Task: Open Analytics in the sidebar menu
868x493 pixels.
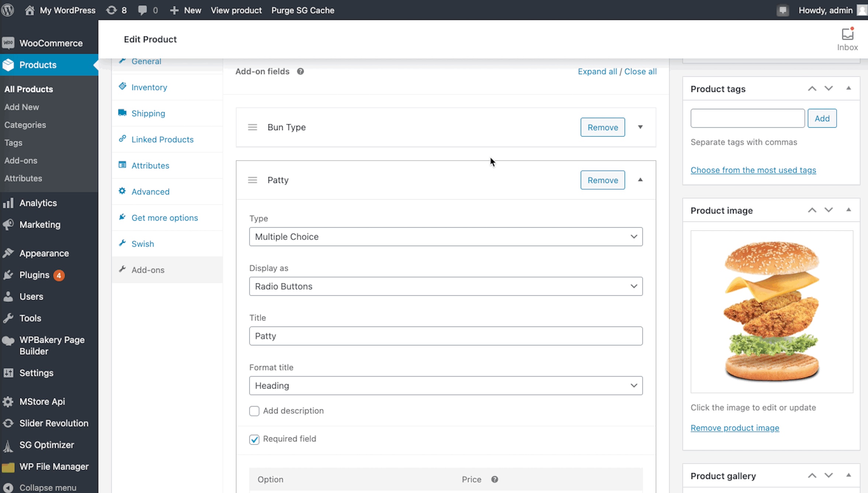Action: click(38, 203)
